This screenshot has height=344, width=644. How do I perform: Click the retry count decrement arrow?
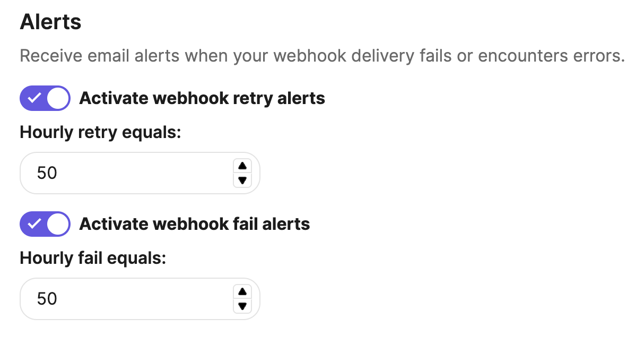click(x=242, y=180)
